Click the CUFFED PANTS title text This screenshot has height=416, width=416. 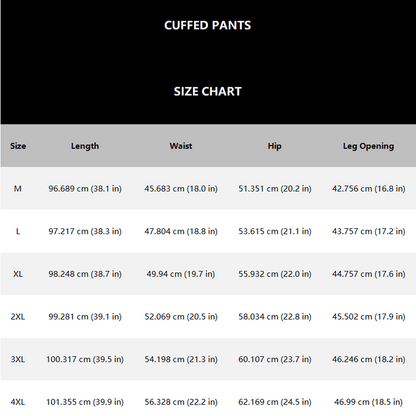click(207, 25)
